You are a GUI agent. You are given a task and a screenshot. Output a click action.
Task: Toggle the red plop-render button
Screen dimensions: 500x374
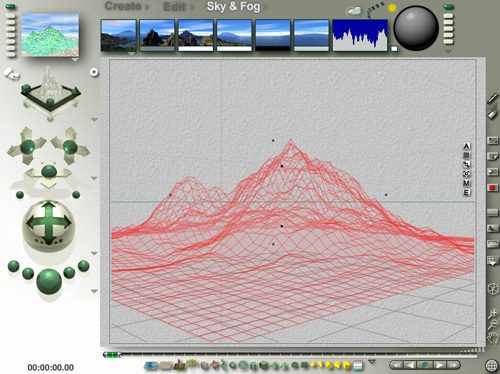[x=492, y=188]
